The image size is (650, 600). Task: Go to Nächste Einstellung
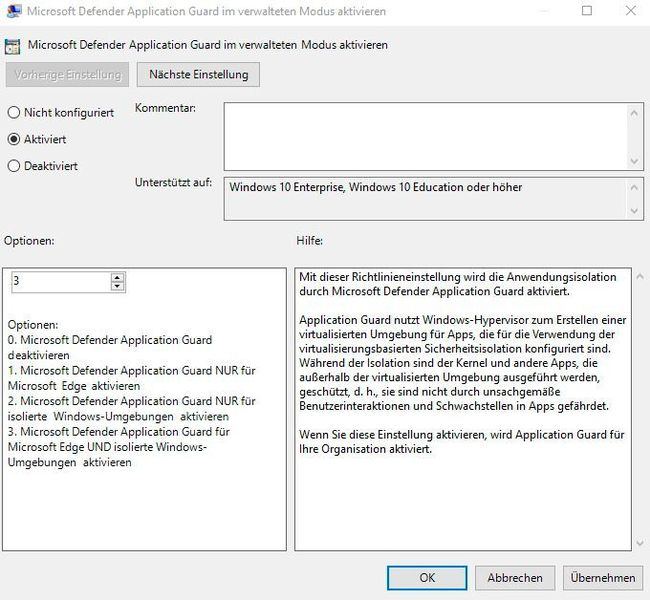[199, 75]
